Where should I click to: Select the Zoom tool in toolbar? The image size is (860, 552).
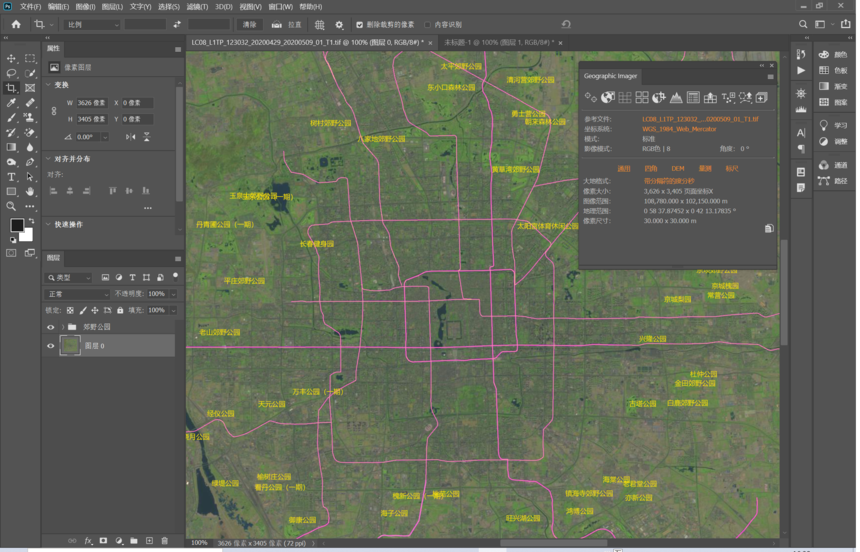(11, 206)
